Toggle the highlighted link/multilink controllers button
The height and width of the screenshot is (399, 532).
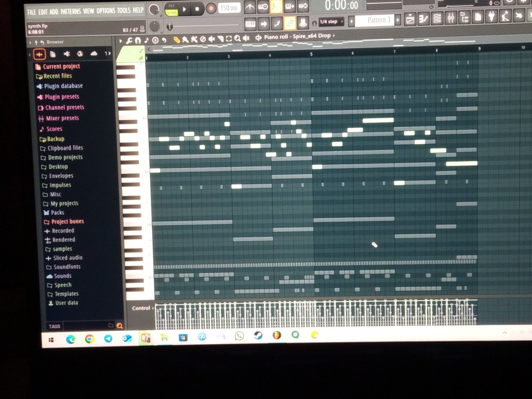290,23
